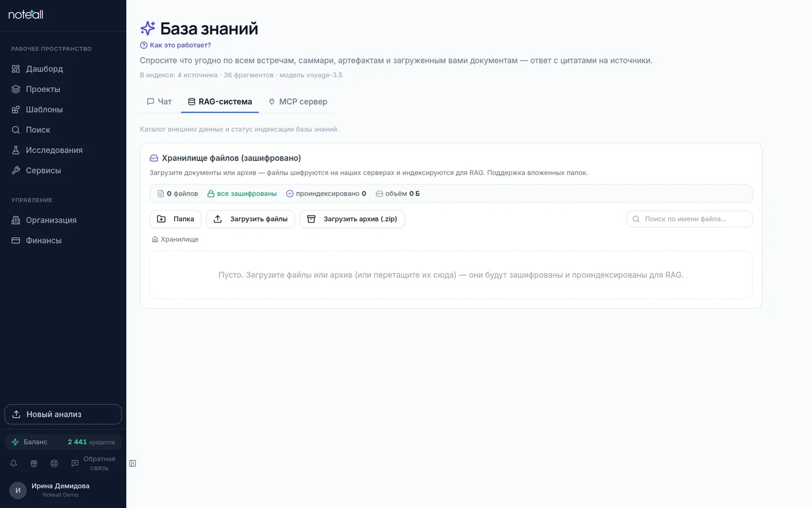Viewport: 812px width, 508px height.
Task: Click the empty dropzone with Пусто message
Action: tap(451, 275)
